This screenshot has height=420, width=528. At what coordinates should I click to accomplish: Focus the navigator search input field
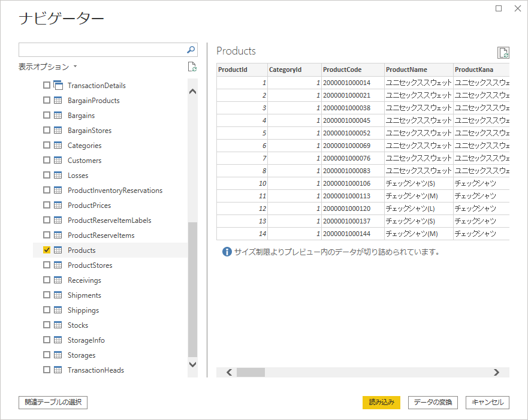pyautogui.click(x=102, y=50)
